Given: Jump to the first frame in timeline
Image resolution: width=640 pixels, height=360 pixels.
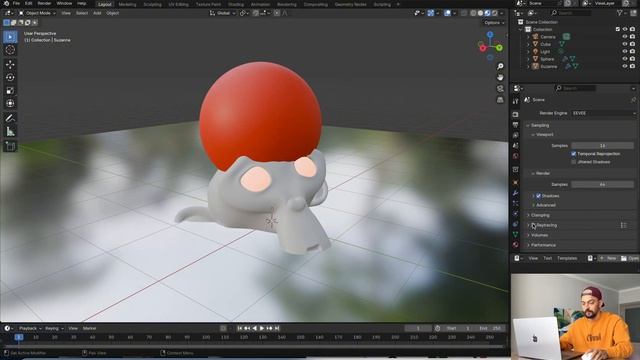Looking at the screenshot, I should 240,328.
